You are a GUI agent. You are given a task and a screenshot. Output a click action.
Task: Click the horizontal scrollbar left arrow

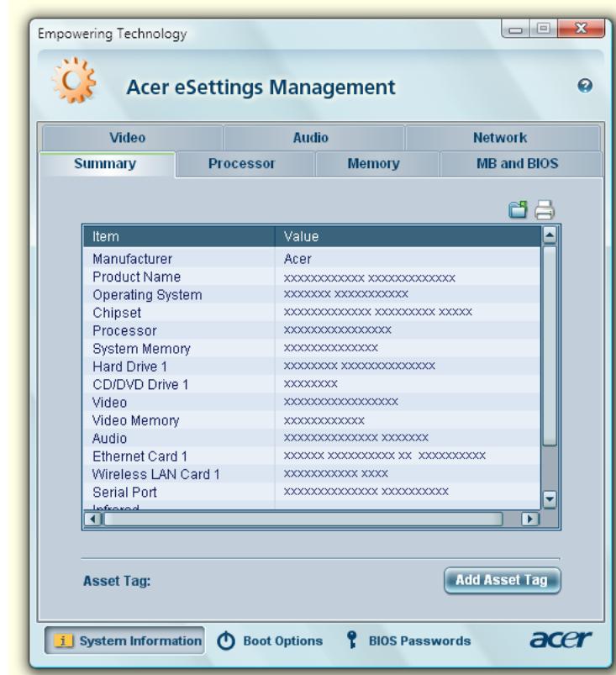pos(93,519)
